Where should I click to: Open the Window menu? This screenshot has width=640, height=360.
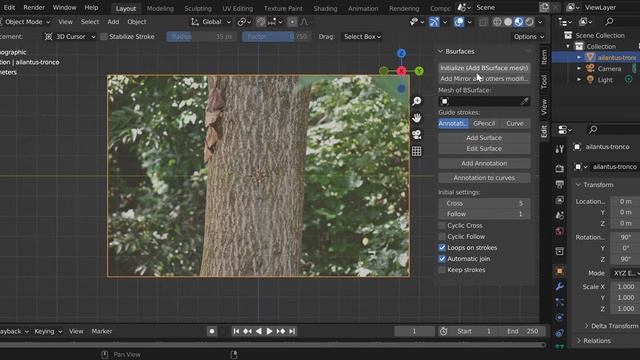coord(64,7)
